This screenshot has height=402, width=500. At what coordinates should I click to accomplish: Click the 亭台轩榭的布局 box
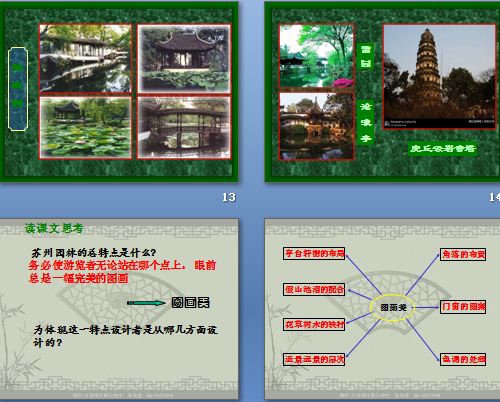pyautogui.click(x=314, y=253)
